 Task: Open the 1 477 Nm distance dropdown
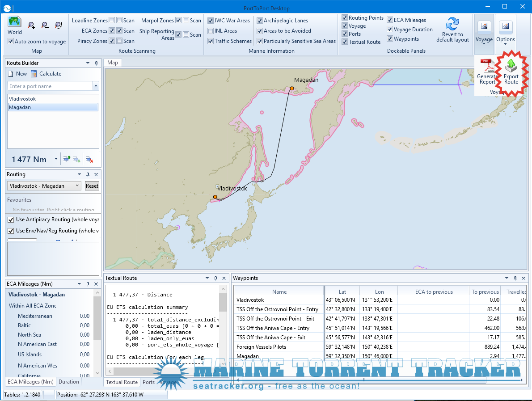pyautogui.click(x=56, y=159)
